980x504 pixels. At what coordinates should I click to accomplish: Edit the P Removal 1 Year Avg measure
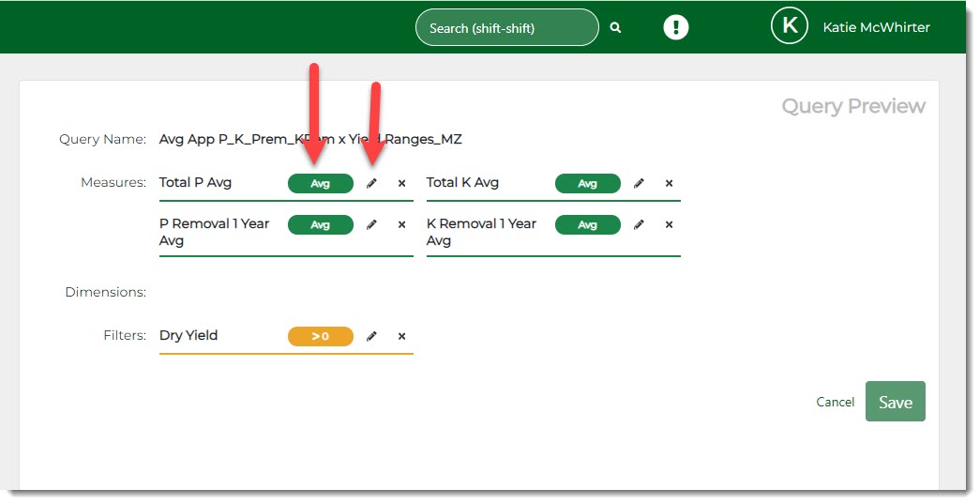(371, 225)
